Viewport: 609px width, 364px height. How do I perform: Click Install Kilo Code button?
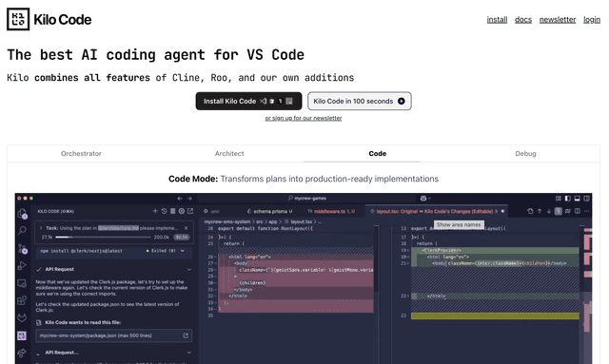coord(248,102)
